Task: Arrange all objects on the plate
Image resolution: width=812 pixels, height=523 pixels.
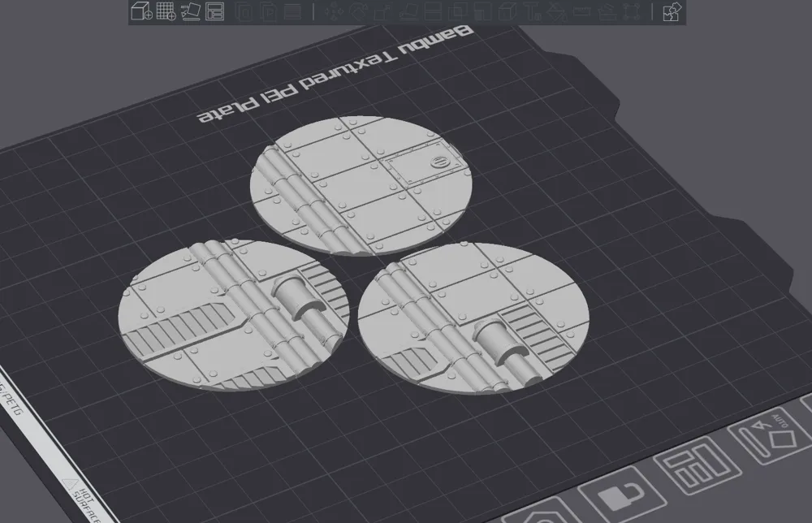Action: [x=214, y=11]
